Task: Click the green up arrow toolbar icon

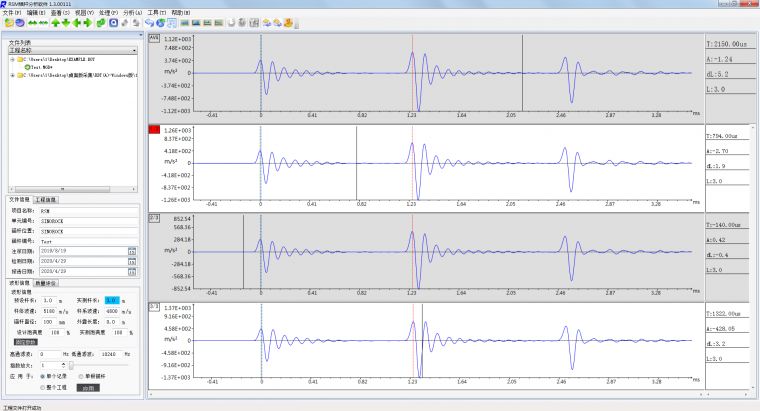Action: [55, 22]
